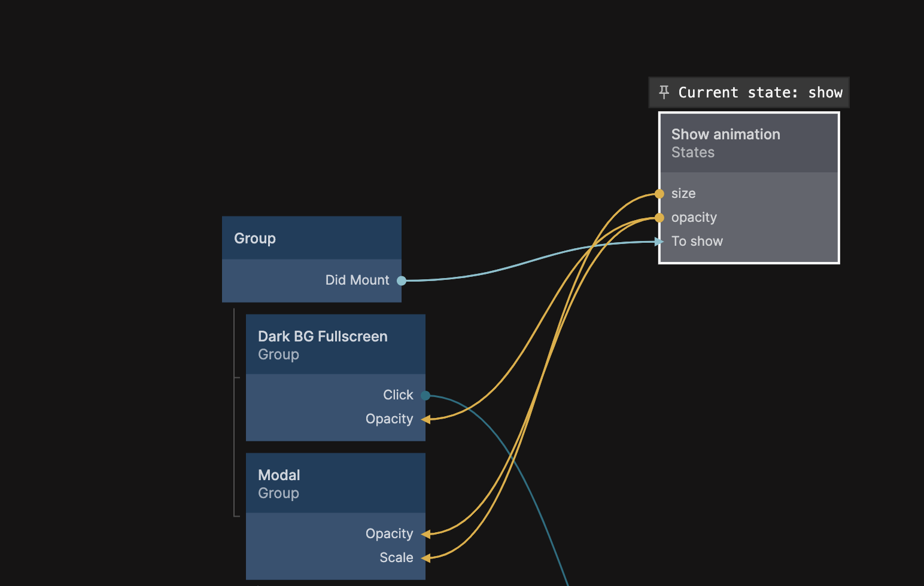924x586 pixels.
Task: Click the Scale port label on Modal
Action: tap(396, 558)
